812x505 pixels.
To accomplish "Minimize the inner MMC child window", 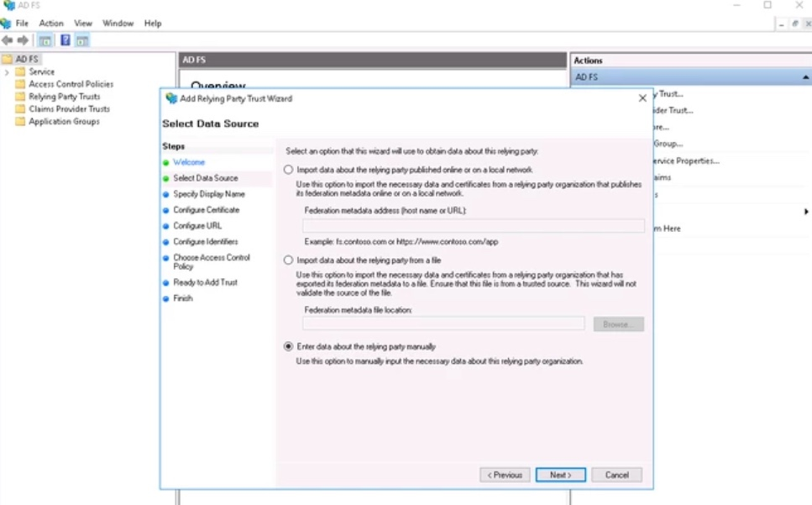I will (782, 24).
